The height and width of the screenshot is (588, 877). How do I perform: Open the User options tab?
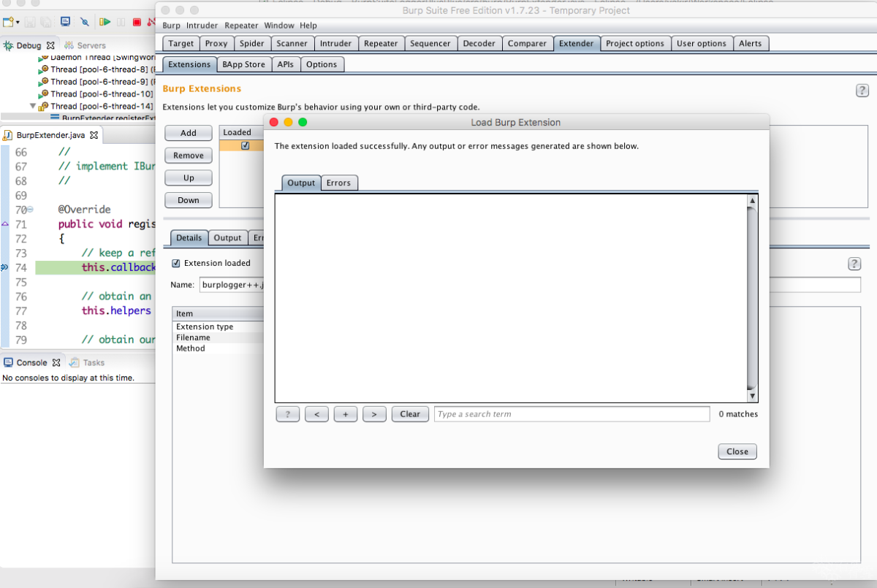coord(701,44)
